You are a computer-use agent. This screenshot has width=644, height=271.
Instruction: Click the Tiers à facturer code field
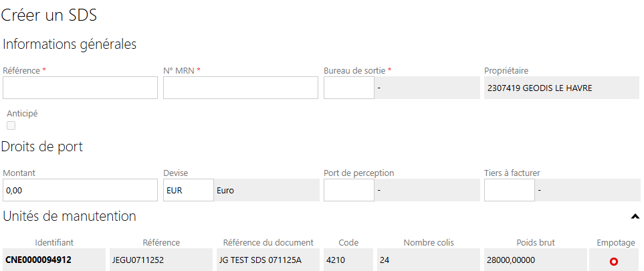click(x=509, y=190)
